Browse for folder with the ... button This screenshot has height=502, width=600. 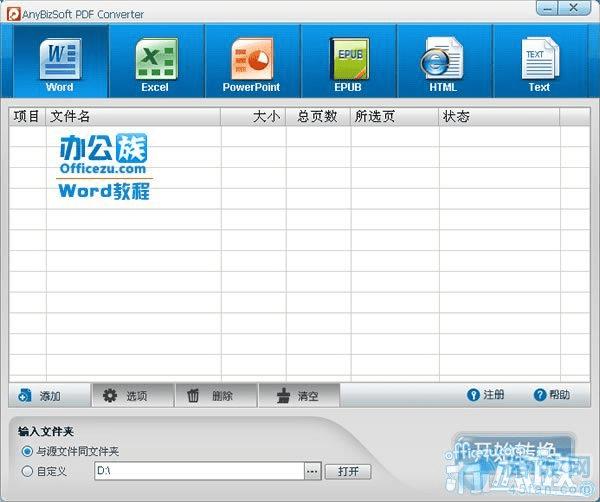point(313,471)
